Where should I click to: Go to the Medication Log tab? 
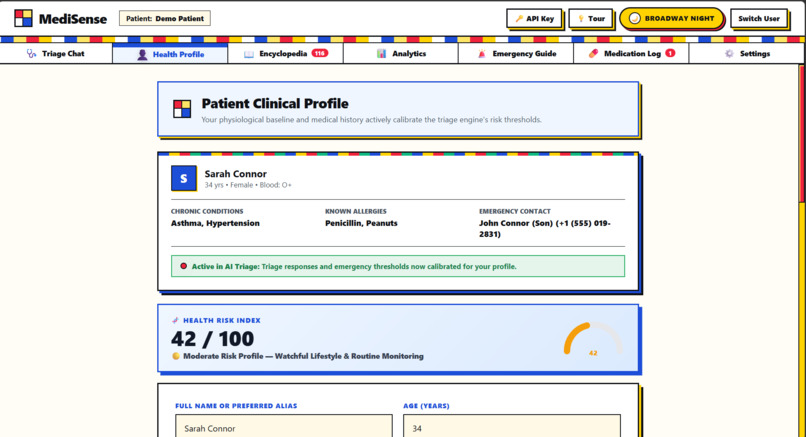[x=631, y=53]
